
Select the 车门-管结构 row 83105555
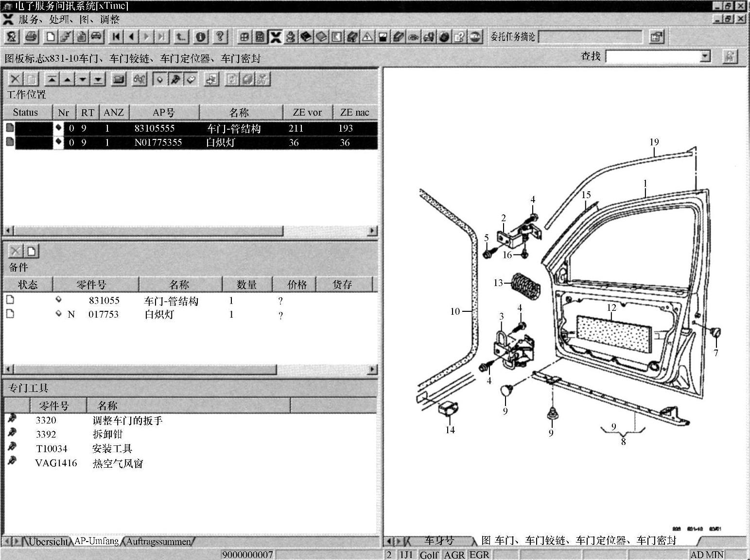pos(191,128)
